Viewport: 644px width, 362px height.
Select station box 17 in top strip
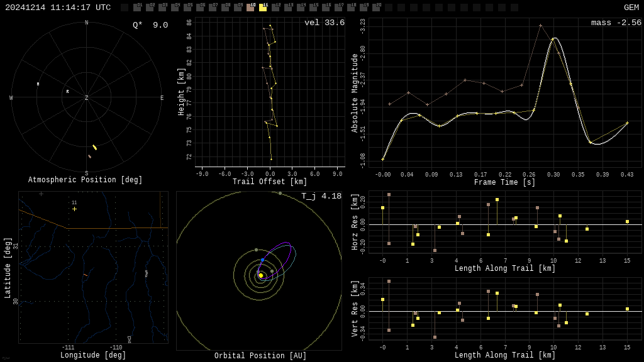(x=338, y=7)
